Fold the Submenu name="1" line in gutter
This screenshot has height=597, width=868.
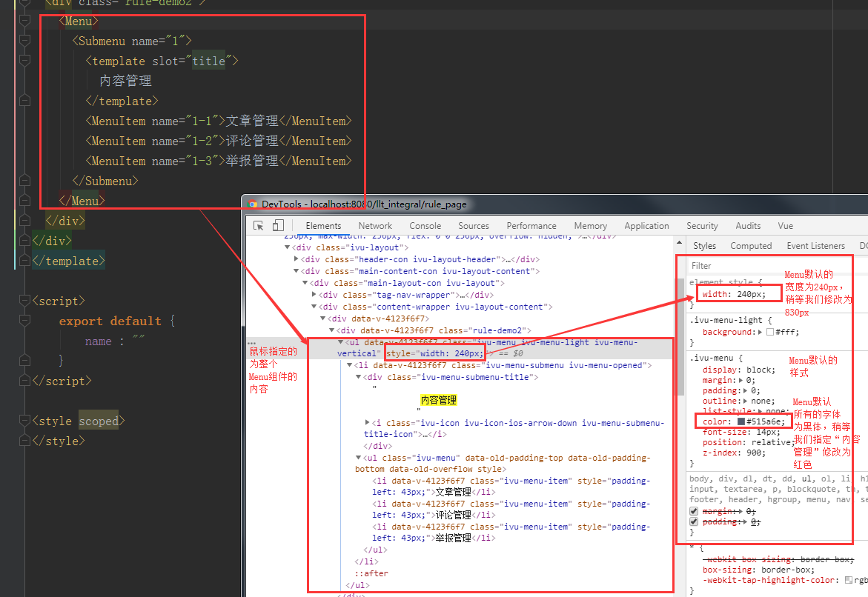point(24,41)
